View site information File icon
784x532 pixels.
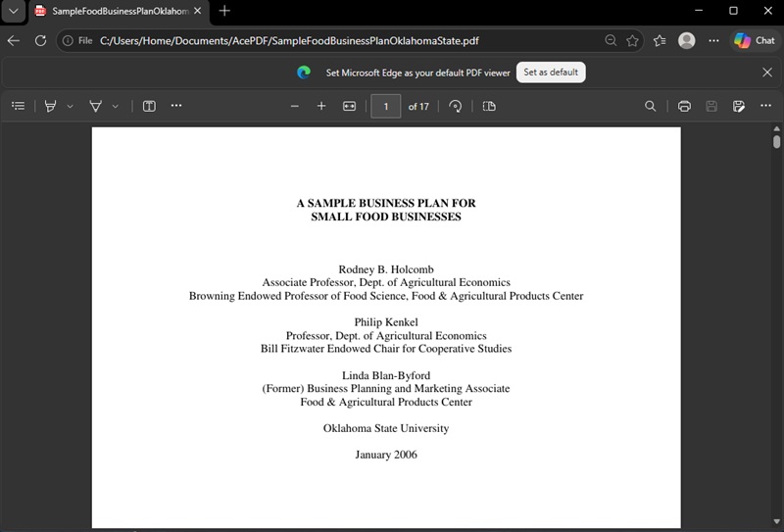point(77,40)
